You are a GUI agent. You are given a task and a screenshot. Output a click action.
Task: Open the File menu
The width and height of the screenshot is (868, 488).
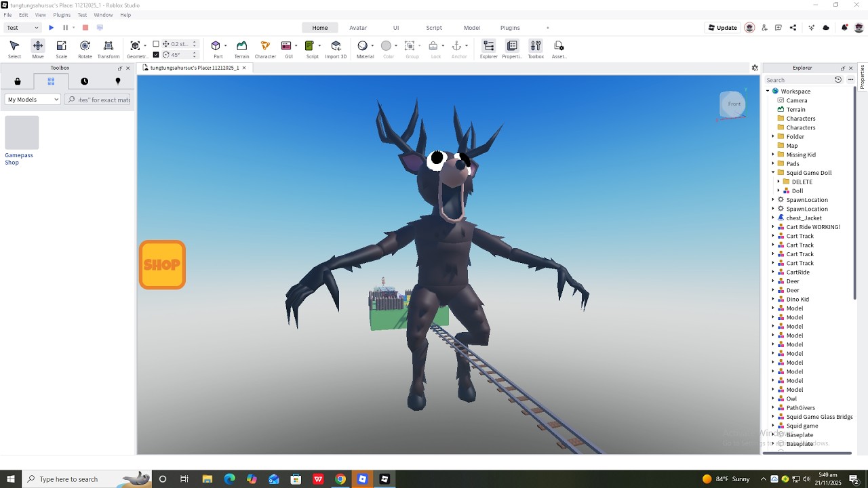pos(7,15)
